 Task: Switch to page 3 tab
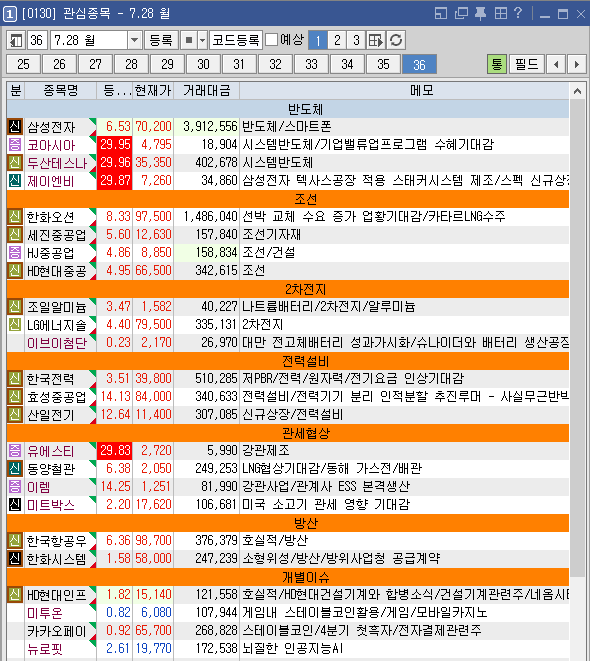coord(357,40)
